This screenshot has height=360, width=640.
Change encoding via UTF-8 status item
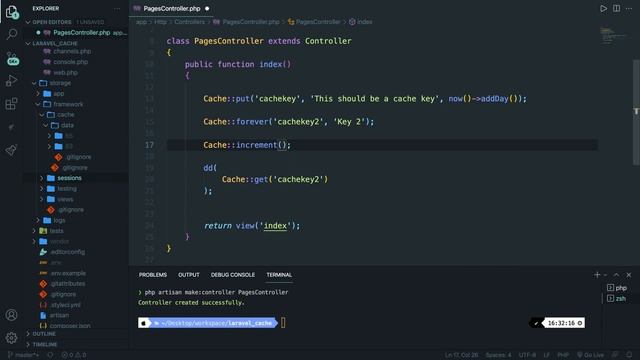pyautogui.click(x=527, y=355)
